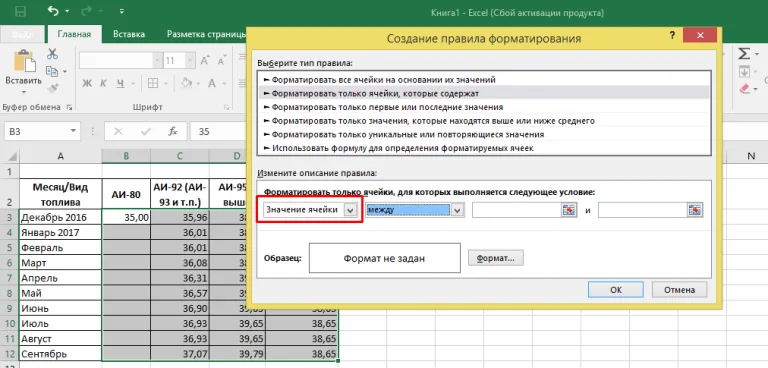Click the formula bar Enter checkmark icon
Screen dimensions: 768x368
(x=145, y=131)
